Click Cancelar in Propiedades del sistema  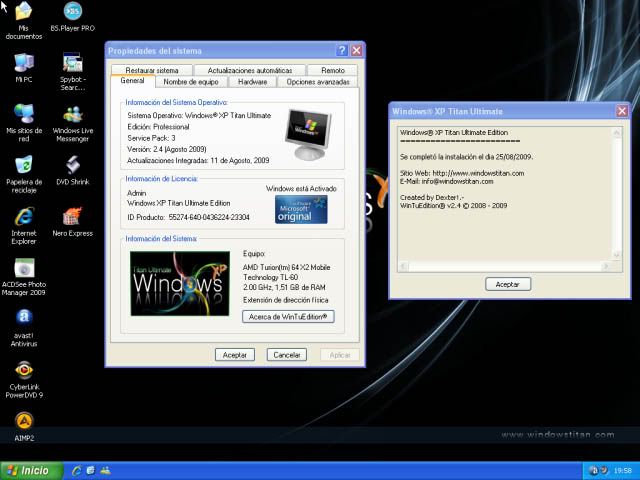click(287, 355)
